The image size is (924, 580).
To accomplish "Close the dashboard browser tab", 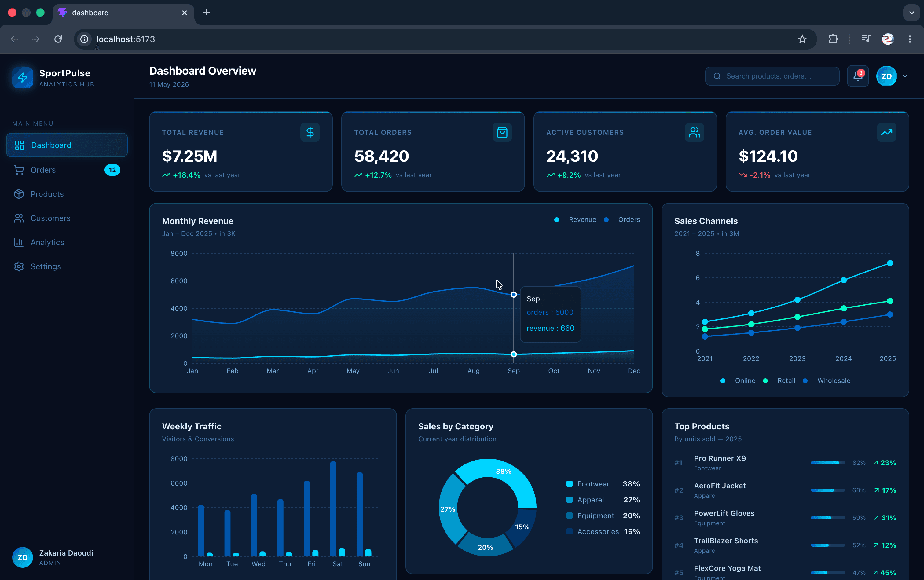I will click(185, 13).
